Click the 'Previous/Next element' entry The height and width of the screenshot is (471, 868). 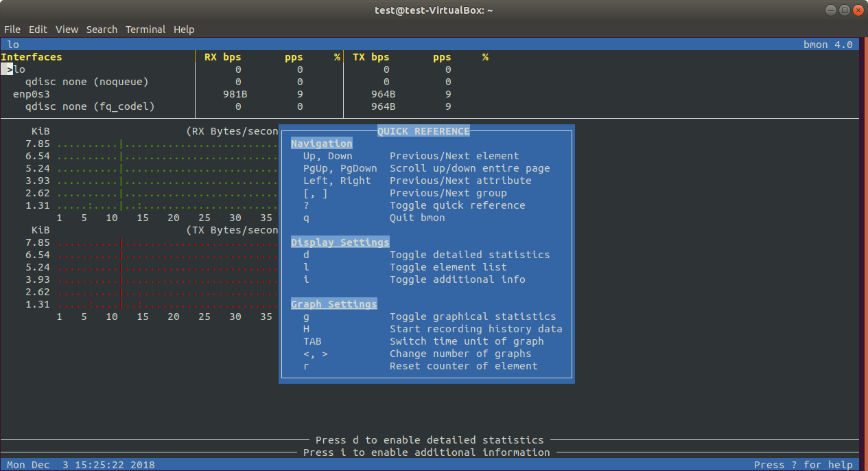pos(454,156)
